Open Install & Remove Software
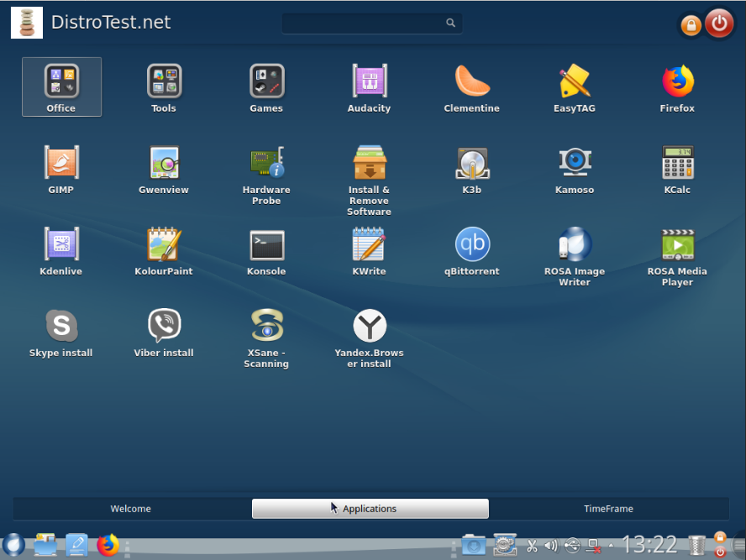Image resolution: width=746 pixels, height=560 pixels. click(x=370, y=180)
